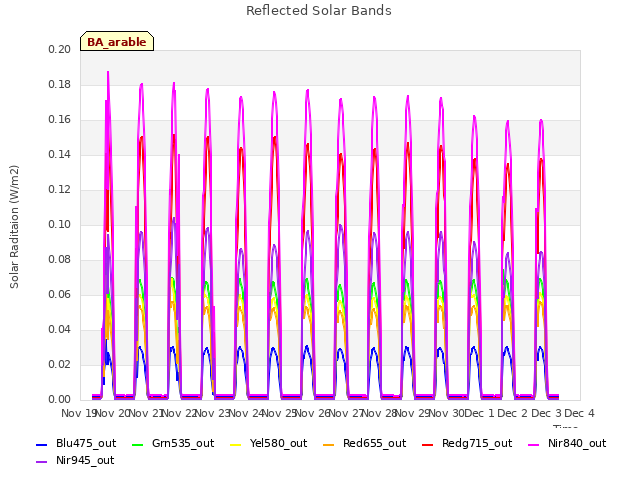
Task: Click the 0.14 y-axis tick label
Action: (x=60, y=155)
